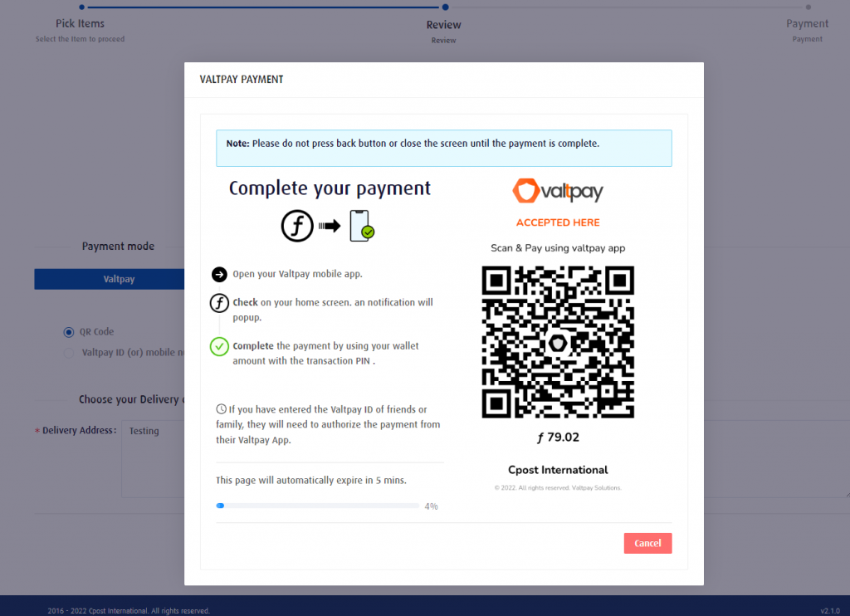This screenshot has width=850, height=616.
Task: Select the QR Code radio option
Action: click(x=69, y=332)
